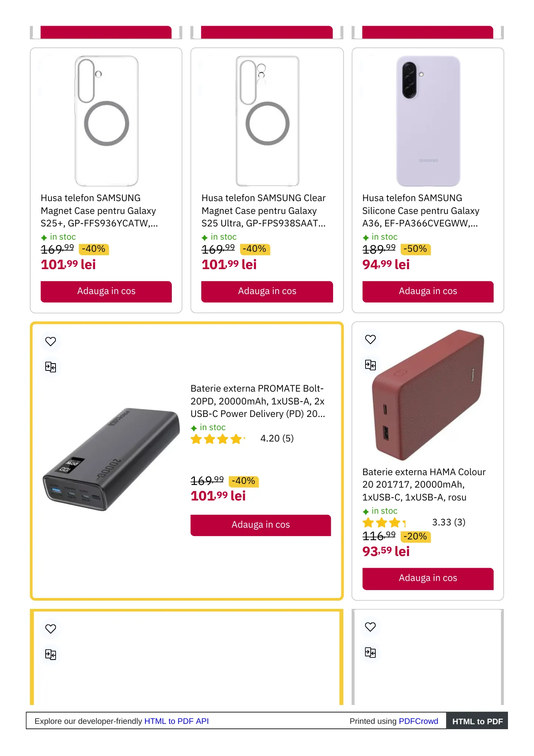Click compare icon on bottom-left yellow-bordered card

click(51, 654)
